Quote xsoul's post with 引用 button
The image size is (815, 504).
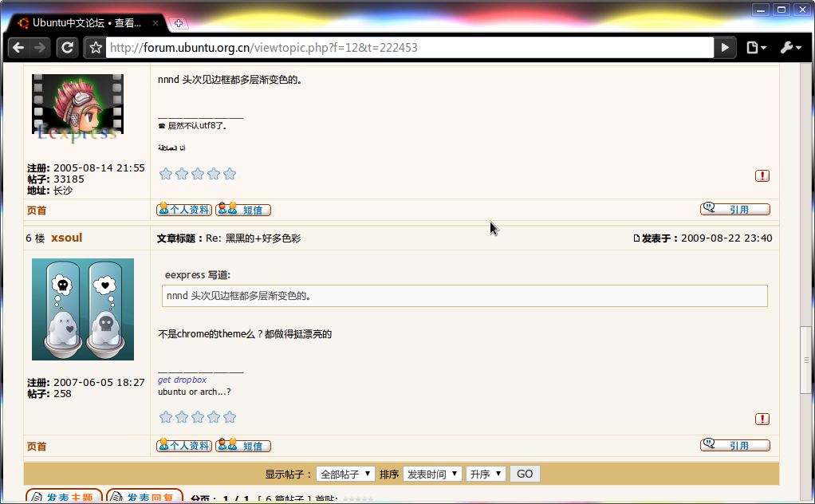point(735,445)
